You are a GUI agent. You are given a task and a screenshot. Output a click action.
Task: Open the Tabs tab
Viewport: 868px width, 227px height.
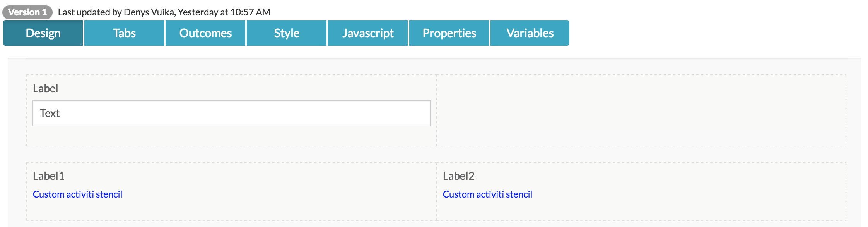click(x=124, y=33)
